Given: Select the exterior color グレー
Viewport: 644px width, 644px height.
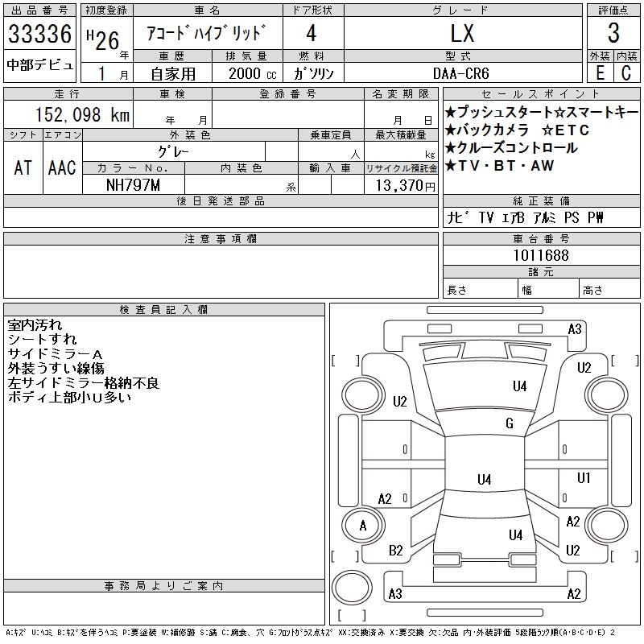Looking at the screenshot, I should coord(173,152).
